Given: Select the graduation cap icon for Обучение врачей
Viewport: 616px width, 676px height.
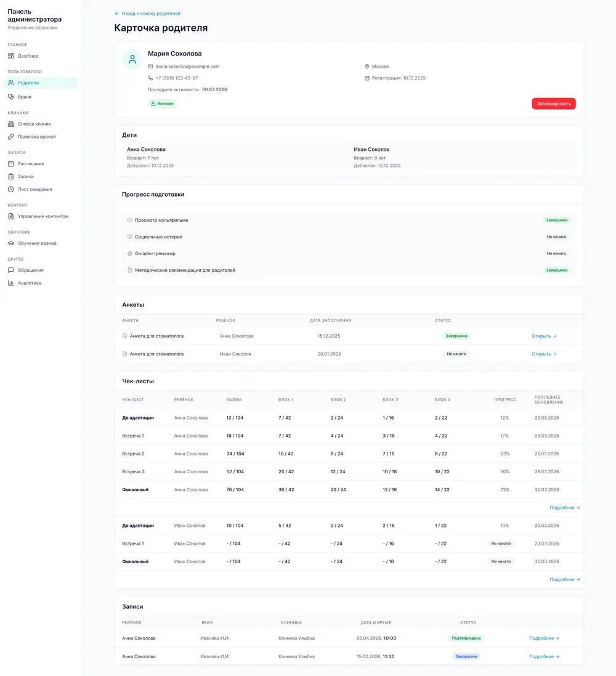Looking at the screenshot, I should point(10,243).
